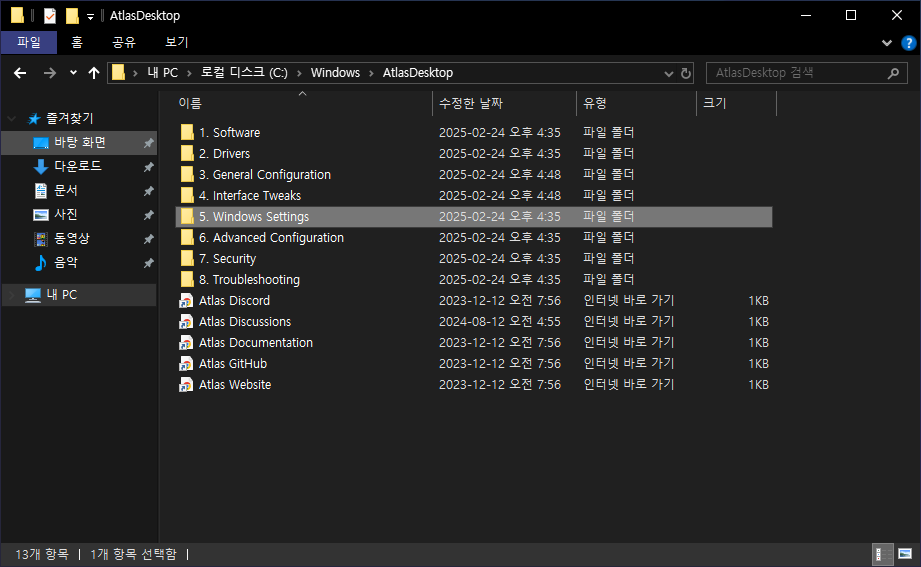Select the 8. Troubleshooting folder icon
The height and width of the screenshot is (567, 921).
pos(187,280)
